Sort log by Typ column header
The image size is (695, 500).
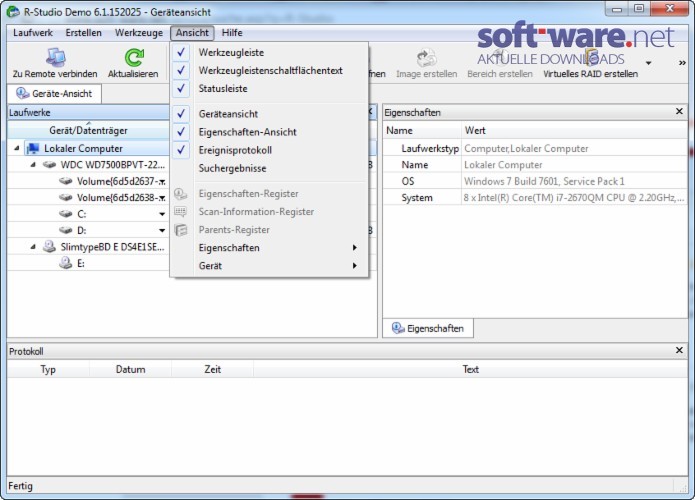48,369
